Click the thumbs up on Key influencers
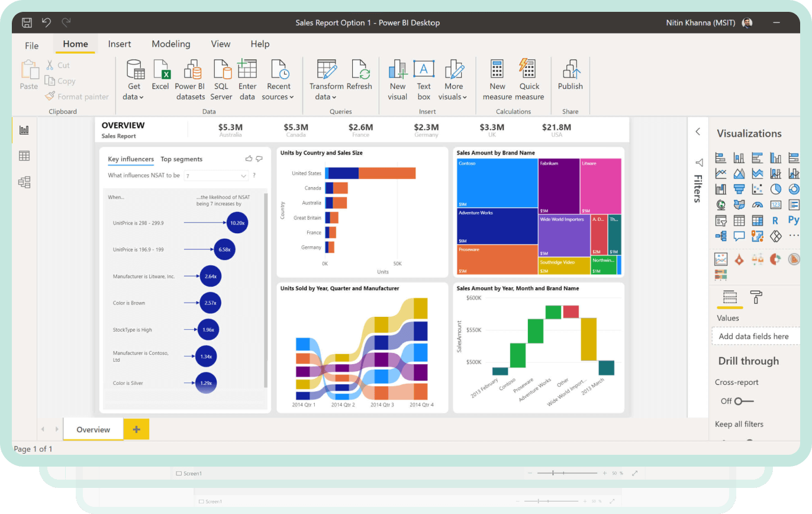This screenshot has width=812, height=514. coord(249,159)
